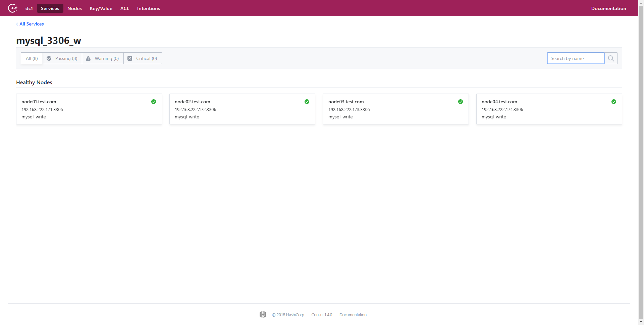Open the Intentions page

[x=149, y=8]
